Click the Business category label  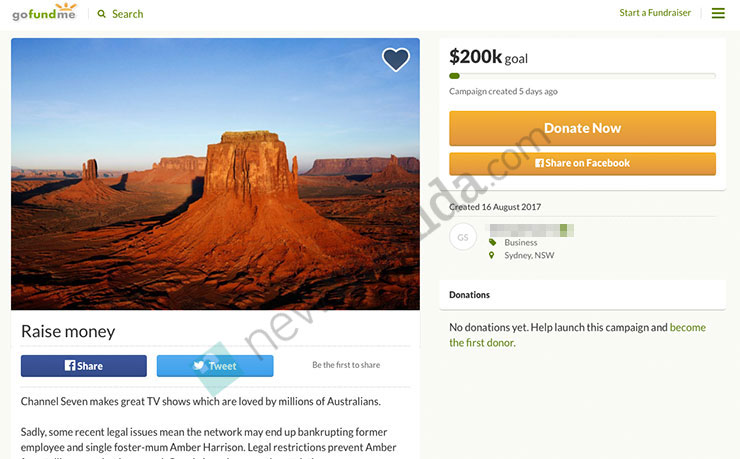pyautogui.click(x=521, y=242)
